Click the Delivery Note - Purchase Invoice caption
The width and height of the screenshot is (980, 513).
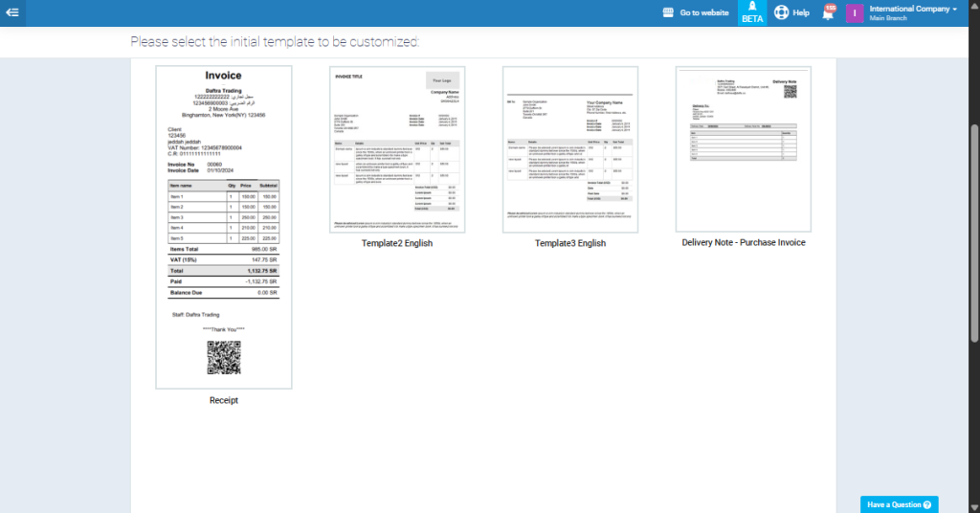coord(743,243)
